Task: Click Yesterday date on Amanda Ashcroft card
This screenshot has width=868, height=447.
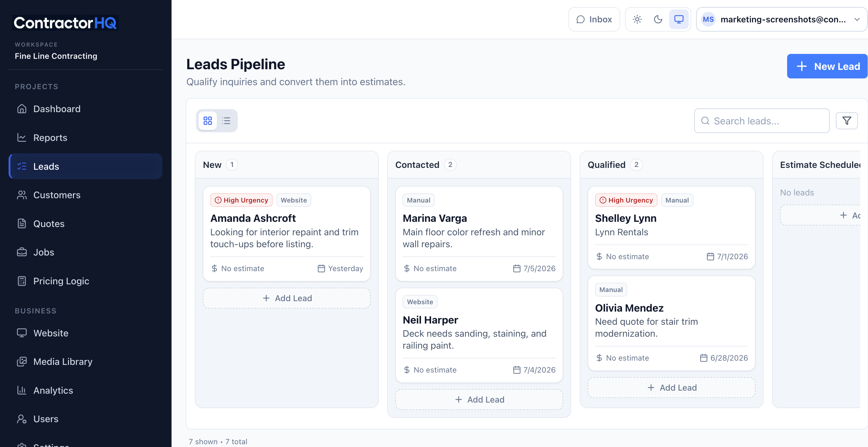Action: point(340,268)
